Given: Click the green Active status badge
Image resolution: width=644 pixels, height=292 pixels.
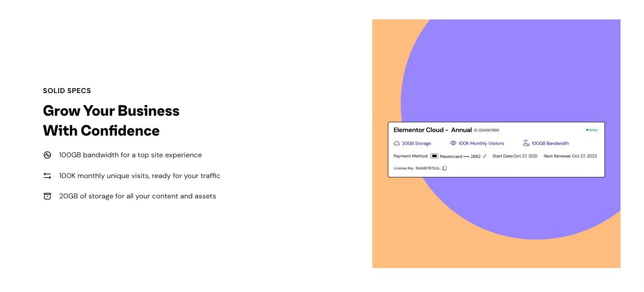Looking at the screenshot, I should (592, 130).
